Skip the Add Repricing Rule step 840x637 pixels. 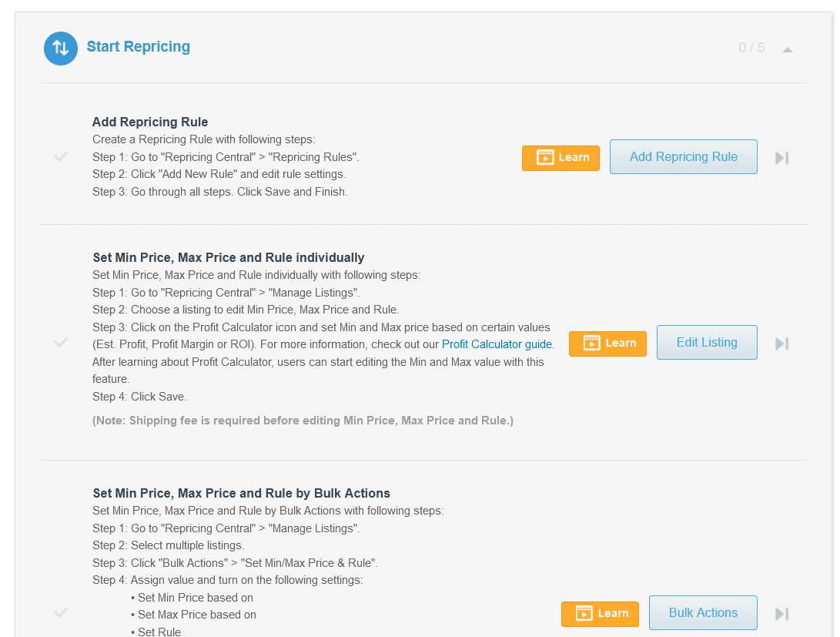tap(781, 158)
